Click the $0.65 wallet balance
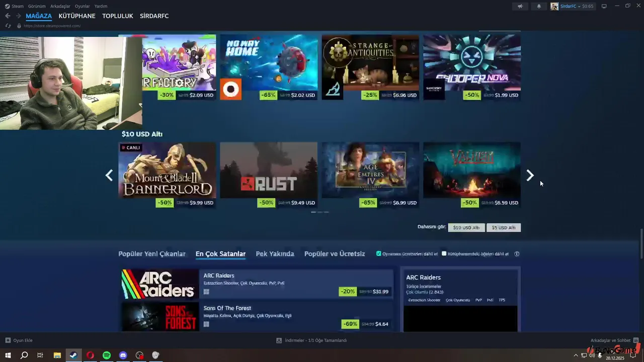 point(588,6)
